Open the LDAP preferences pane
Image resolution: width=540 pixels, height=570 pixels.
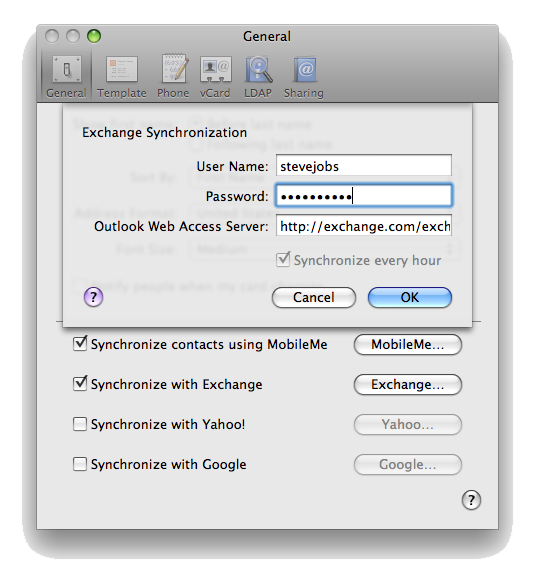tap(258, 77)
